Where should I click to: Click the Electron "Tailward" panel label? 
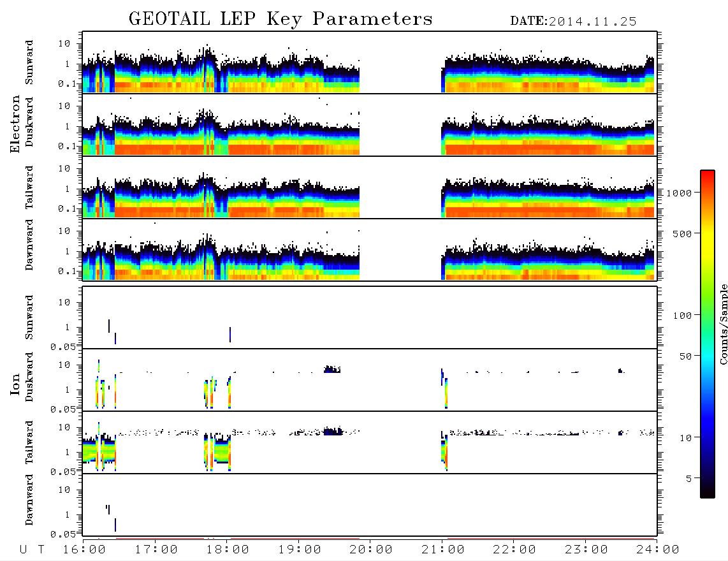coord(29,187)
